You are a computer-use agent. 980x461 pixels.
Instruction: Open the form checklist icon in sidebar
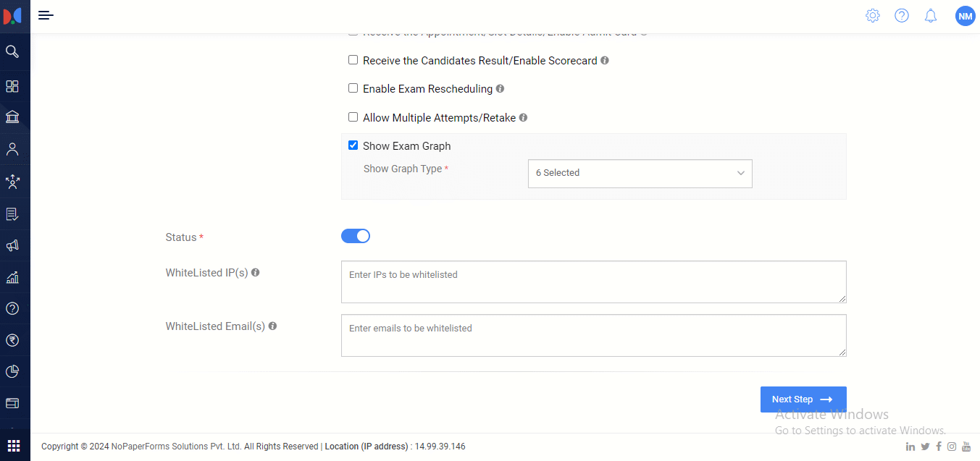coord(12,214)
